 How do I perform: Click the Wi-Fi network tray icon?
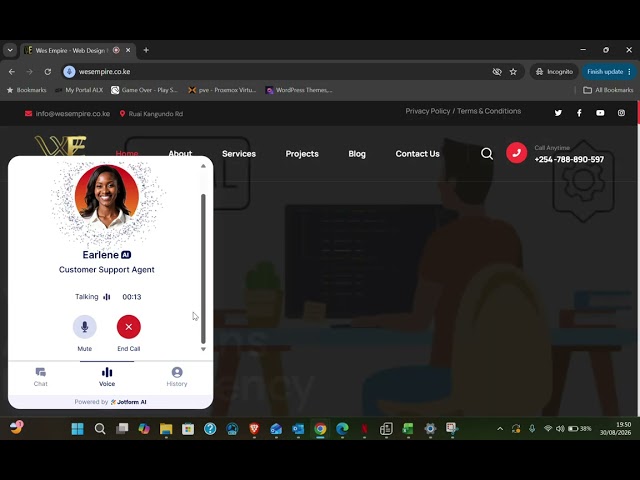pos(548,429)
